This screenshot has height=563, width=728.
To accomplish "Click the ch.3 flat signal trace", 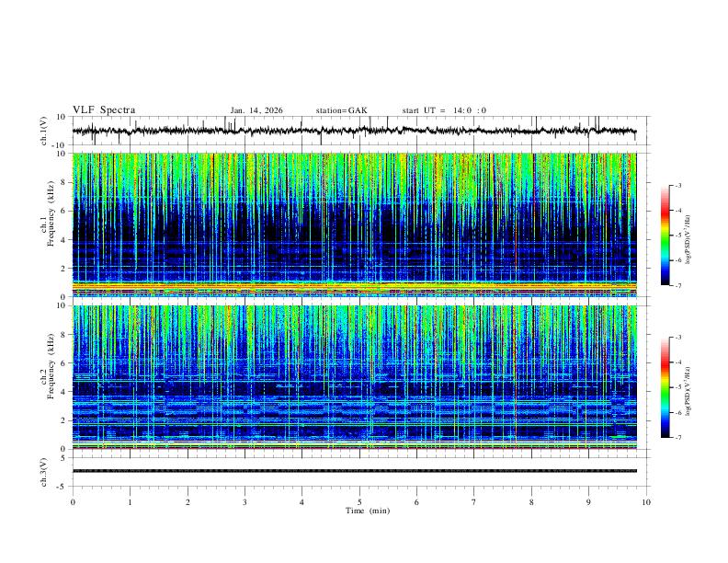I will 354,471.
